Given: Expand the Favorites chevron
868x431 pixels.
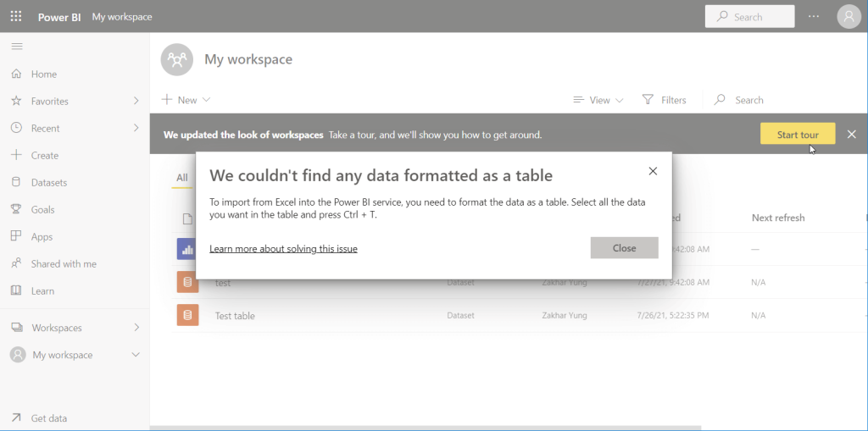Looking at the screenshot, I should [x=136, y=101].
